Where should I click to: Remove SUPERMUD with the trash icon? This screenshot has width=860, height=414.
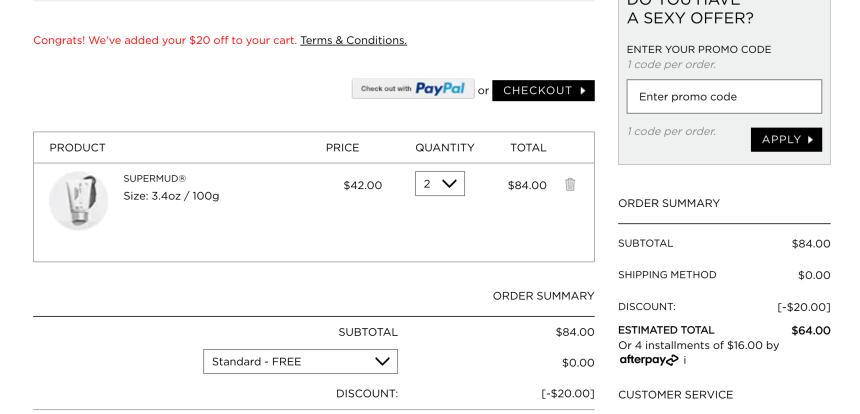(x=570, y=185)
